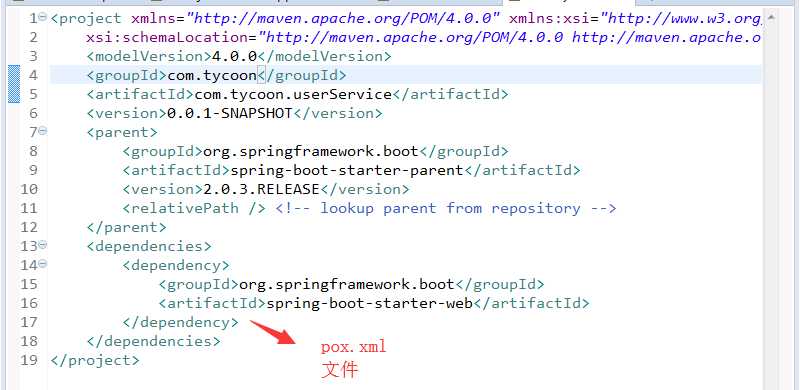800x390 pixels.
Task: Collapse the parent block fold on line 7
Action: click(x=43, y=131)
